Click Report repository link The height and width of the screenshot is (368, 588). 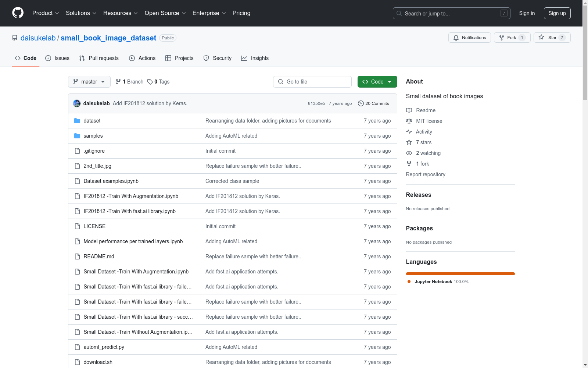click(x=426, y=174)
